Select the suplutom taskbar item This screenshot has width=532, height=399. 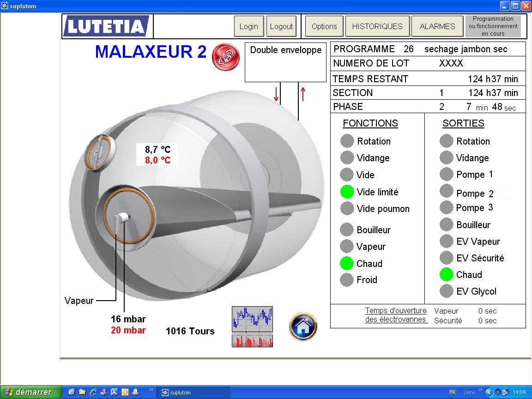click(193, 393)
